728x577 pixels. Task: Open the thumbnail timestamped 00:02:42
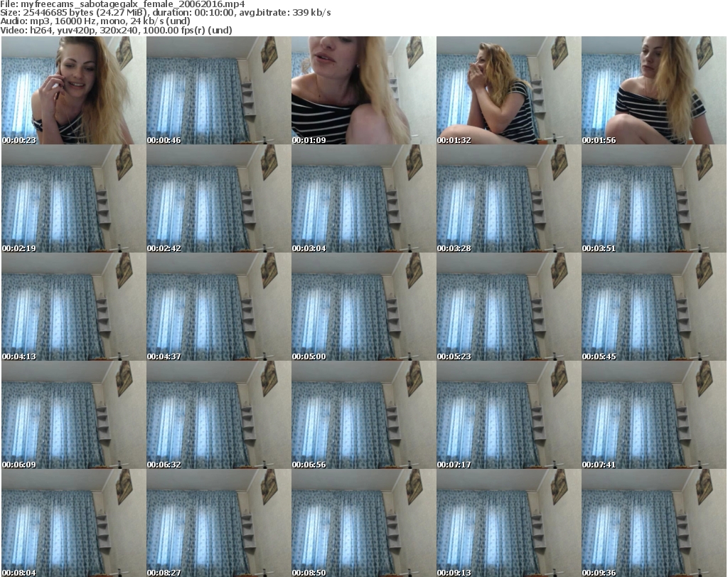pos(219,198)
